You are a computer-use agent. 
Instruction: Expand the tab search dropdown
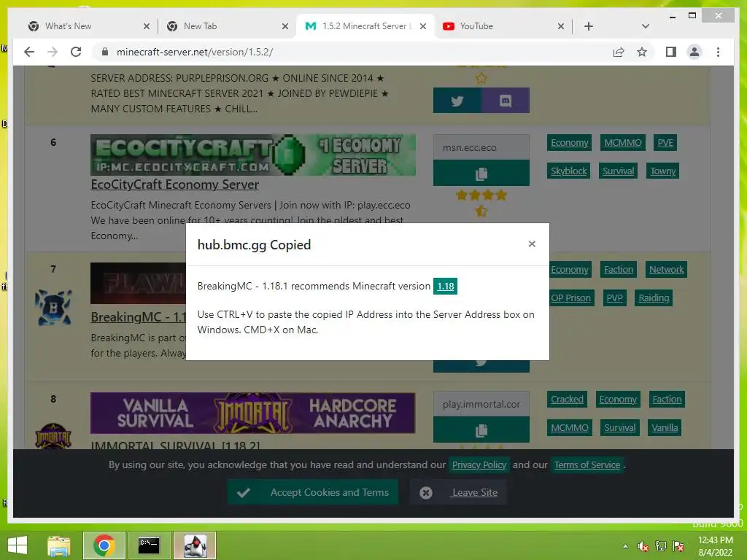645,26
